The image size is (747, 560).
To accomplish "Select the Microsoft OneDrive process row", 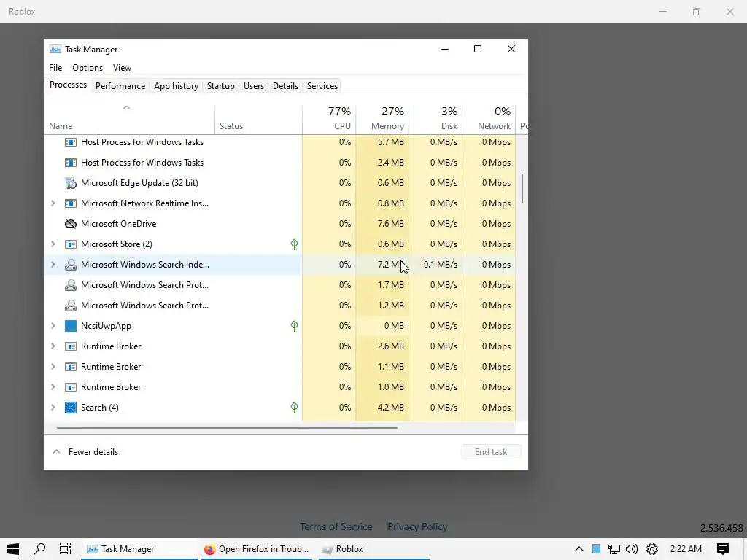I will pos(280,224).
